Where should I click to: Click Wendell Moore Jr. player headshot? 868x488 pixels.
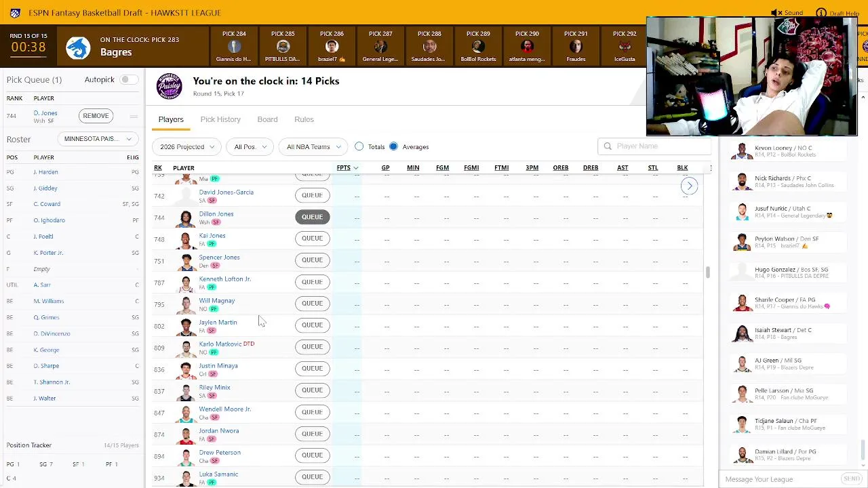coord(186,413)
